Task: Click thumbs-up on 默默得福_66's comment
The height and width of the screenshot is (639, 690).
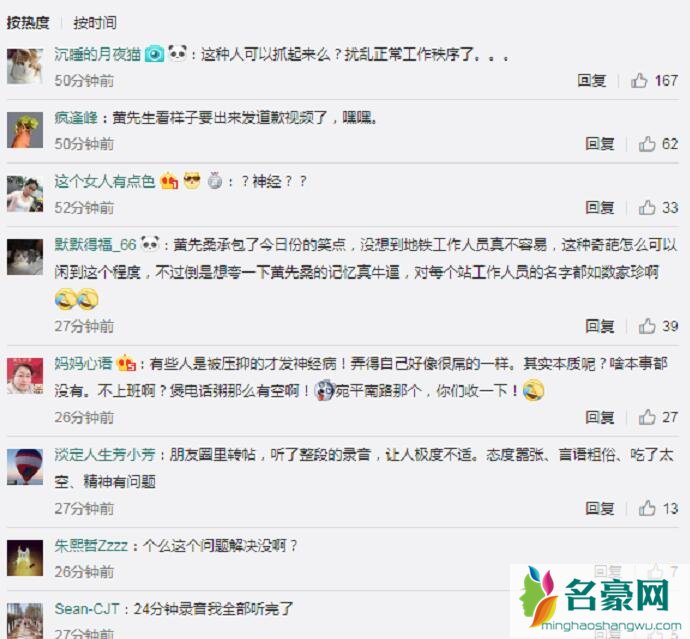Action: point(647,326)
